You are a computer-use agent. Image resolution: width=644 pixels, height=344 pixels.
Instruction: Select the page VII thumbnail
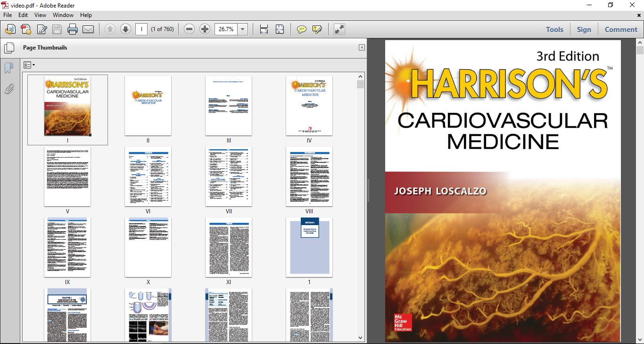coord(229,176)
